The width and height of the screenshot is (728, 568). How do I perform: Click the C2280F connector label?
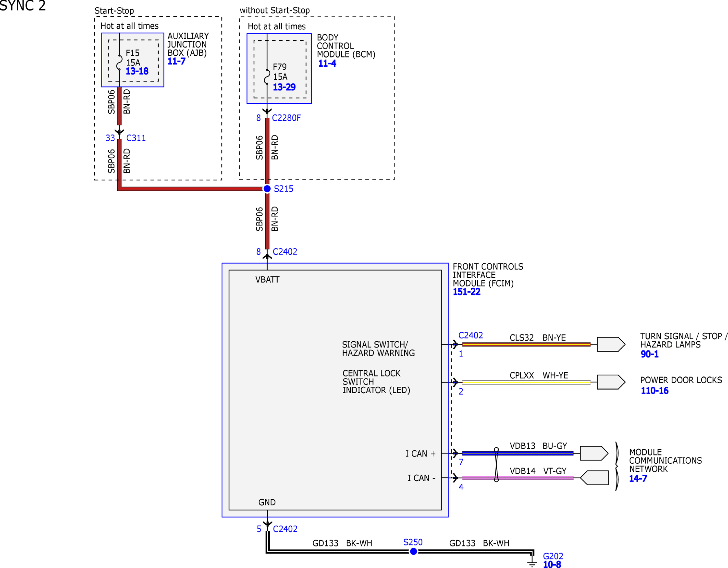(x=286, y=118)
